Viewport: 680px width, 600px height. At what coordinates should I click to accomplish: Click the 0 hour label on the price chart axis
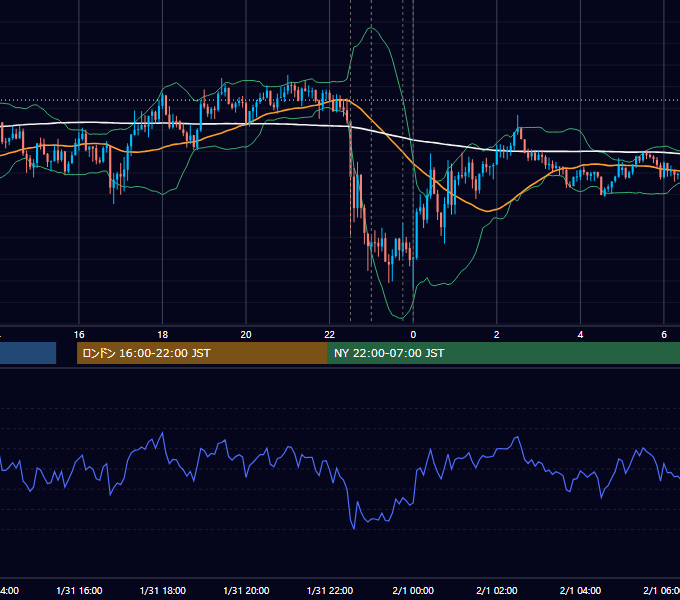click(413, 335)
